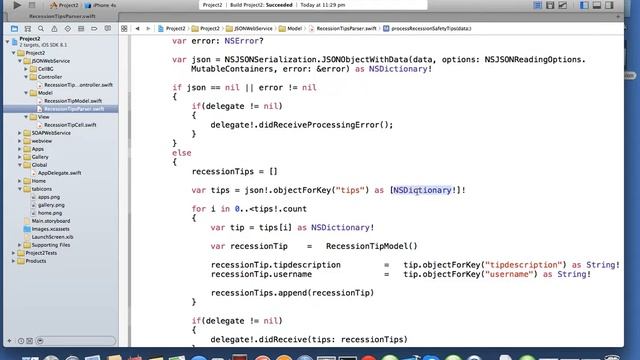Viewport: 640px width, 360px height.
Task: Expand the Gallery folder
Action: point(20,157)
